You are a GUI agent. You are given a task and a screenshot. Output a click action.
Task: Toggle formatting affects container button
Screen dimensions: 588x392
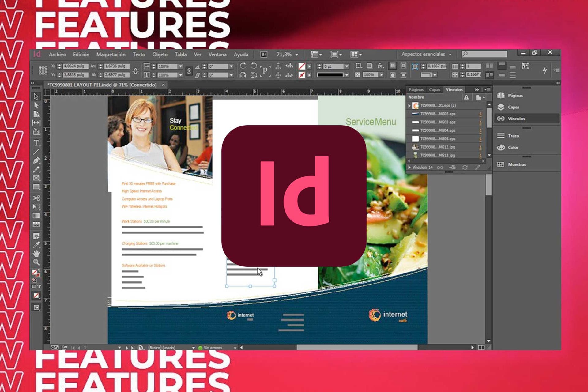click(34, 286)
